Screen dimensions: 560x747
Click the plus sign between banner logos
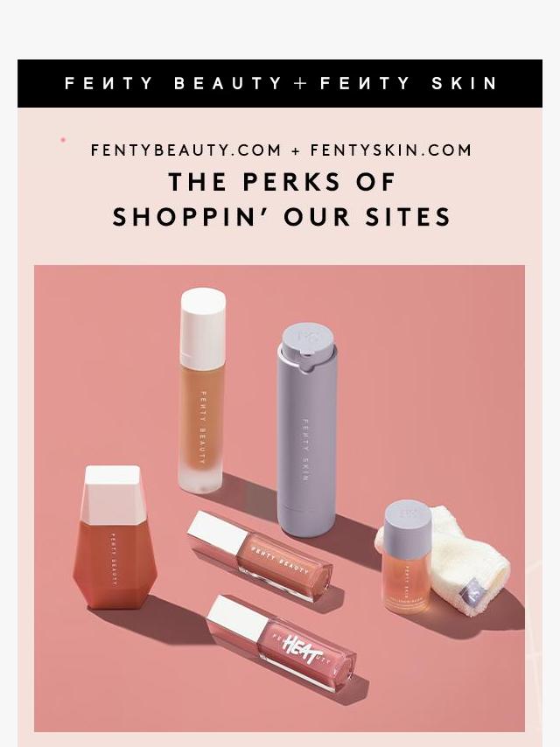point(301,83)
